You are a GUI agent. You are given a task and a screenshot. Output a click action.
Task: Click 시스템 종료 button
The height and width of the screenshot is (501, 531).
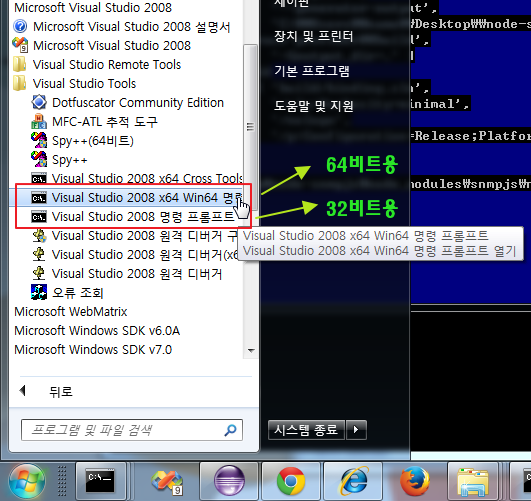(x=306, y=430)
